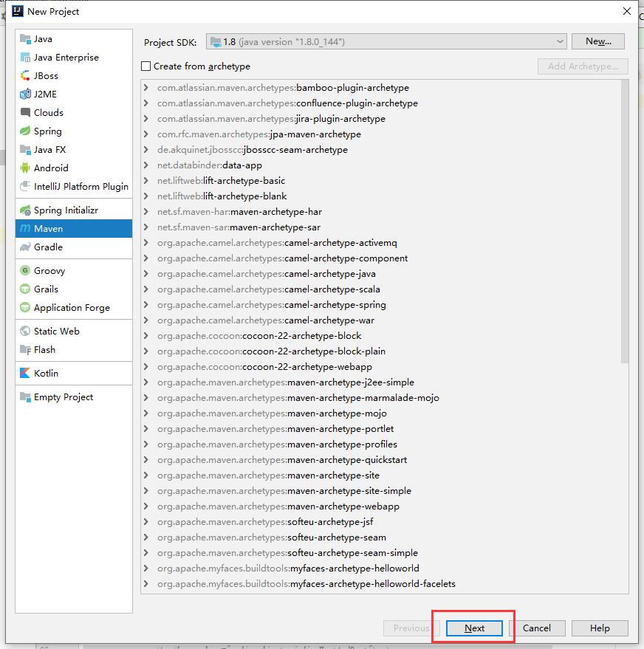Viewport: 644px width, 649px height.
Task: Enable Create from archetype checkbox
Action: 146,66
